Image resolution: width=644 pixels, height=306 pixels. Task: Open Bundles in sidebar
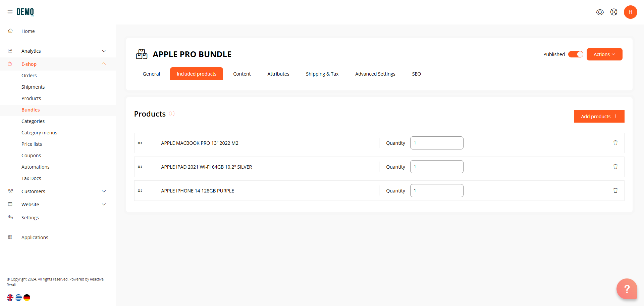coord(31,110)
